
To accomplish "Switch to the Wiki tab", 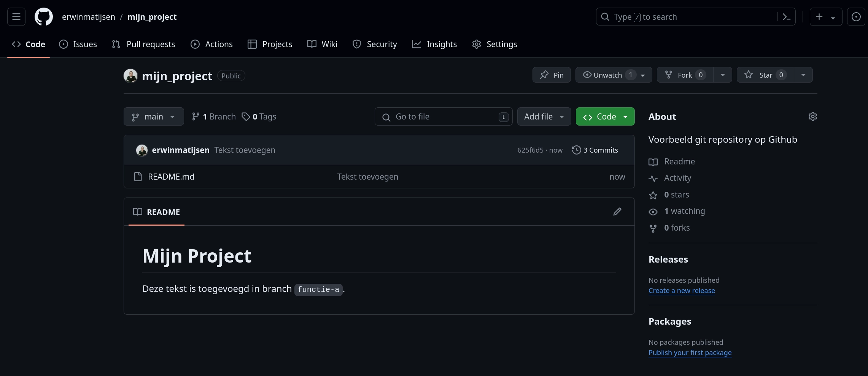I will [x=322, y=44].
